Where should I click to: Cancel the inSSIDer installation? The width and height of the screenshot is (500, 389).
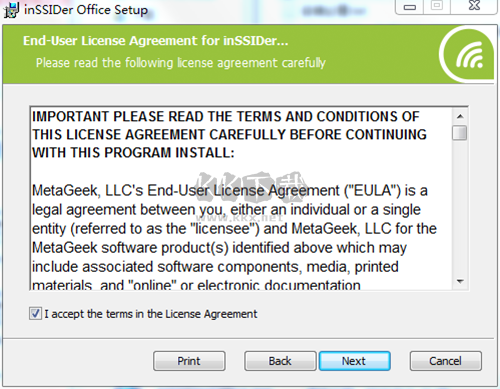(x=445, y=361)
